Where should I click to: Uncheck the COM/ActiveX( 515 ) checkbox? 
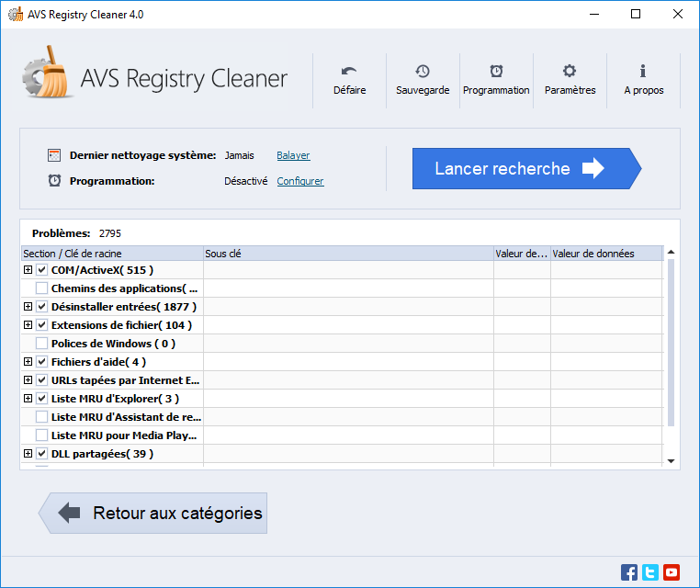[42, 270]
